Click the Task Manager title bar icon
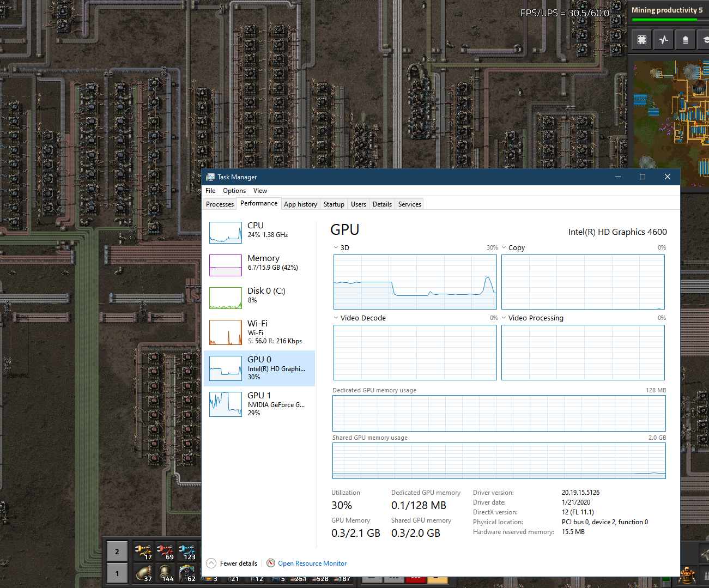 (210, 177)
